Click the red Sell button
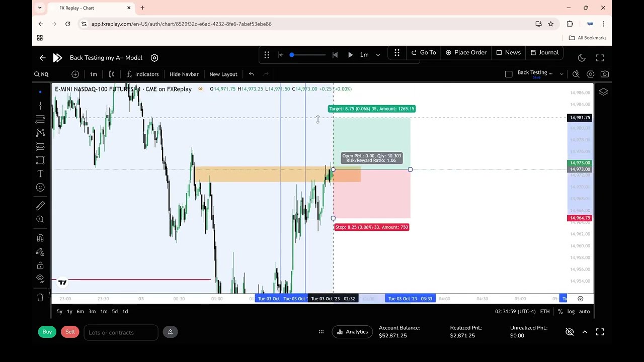Image resolution: width=644 pixels, height=362 pixels. (x=70, y=332)
